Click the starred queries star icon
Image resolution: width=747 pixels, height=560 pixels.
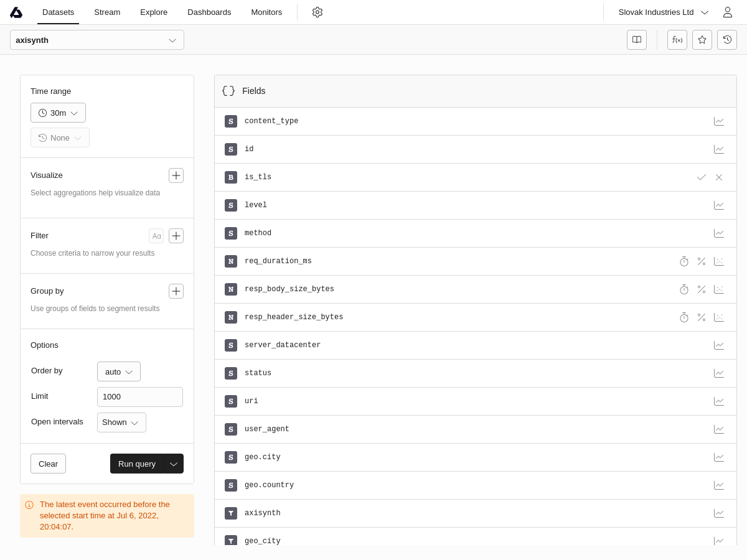point(702,40)
